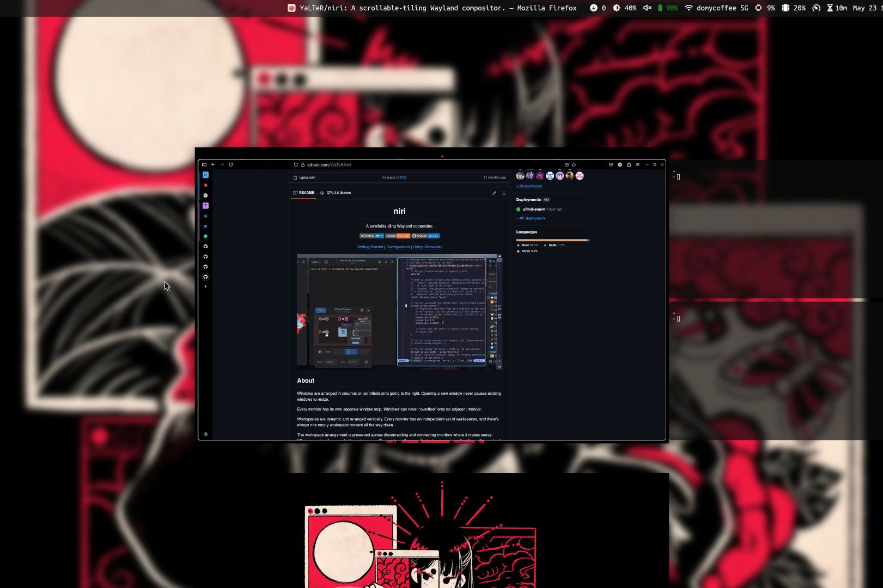The image size is (883, 588).
Task: View the + 90 contributors link
Action: 529,186
